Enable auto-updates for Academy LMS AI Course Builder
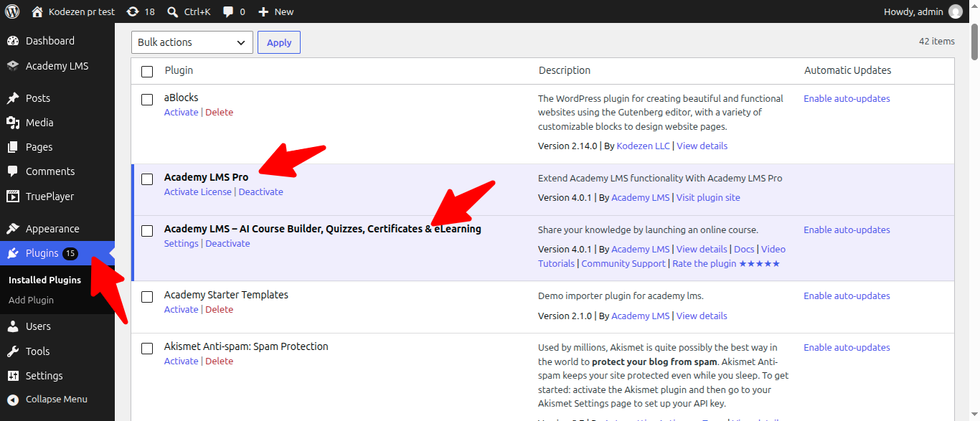Viewport: 980px width, 421px height. point(847,230)
